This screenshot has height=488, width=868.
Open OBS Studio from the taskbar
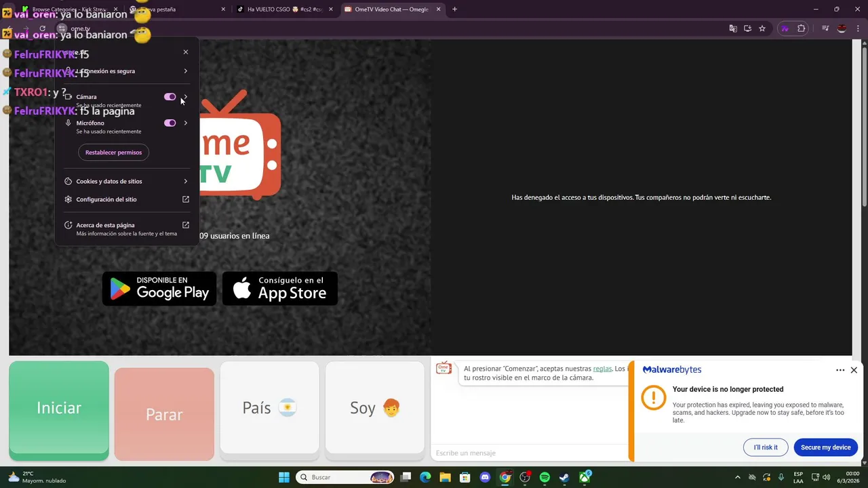tap(525, 477)
